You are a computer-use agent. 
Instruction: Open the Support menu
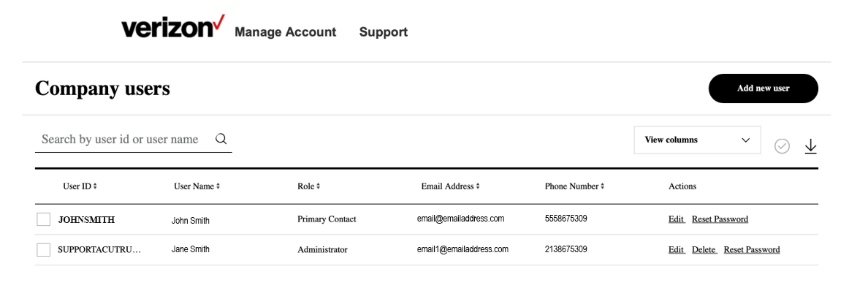[383, 32]
